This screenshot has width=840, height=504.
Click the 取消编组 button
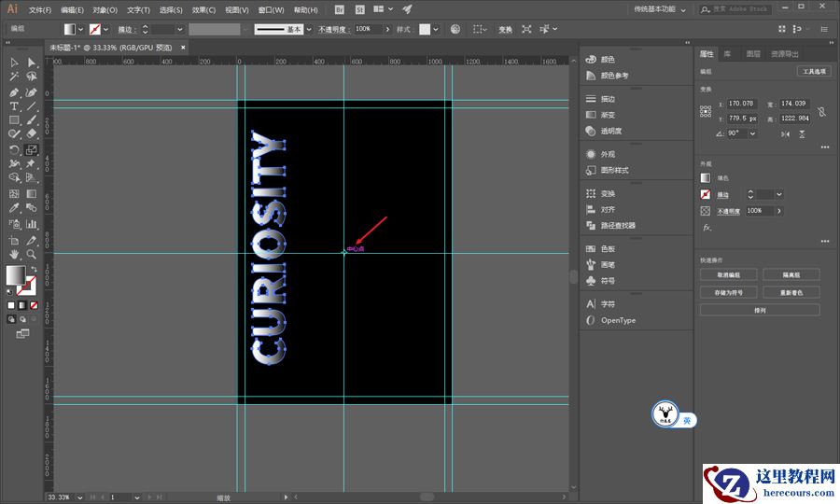click(x=730, y=274)
